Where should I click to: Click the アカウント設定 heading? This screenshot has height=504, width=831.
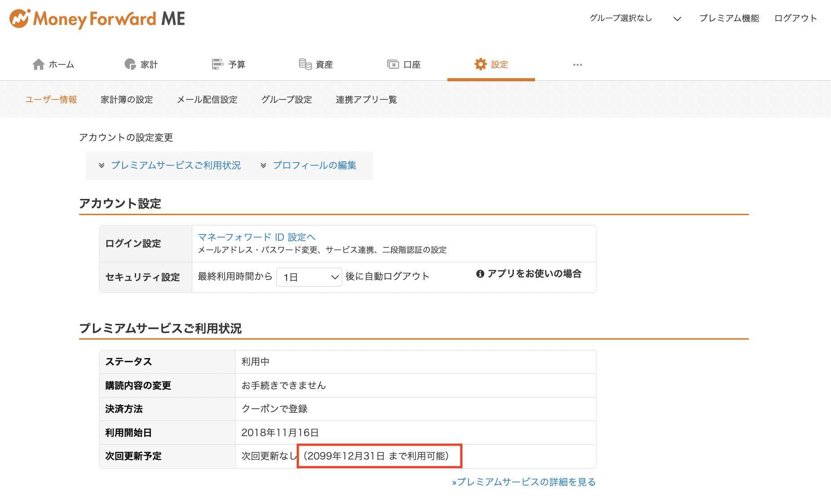[x=120, y=203]
